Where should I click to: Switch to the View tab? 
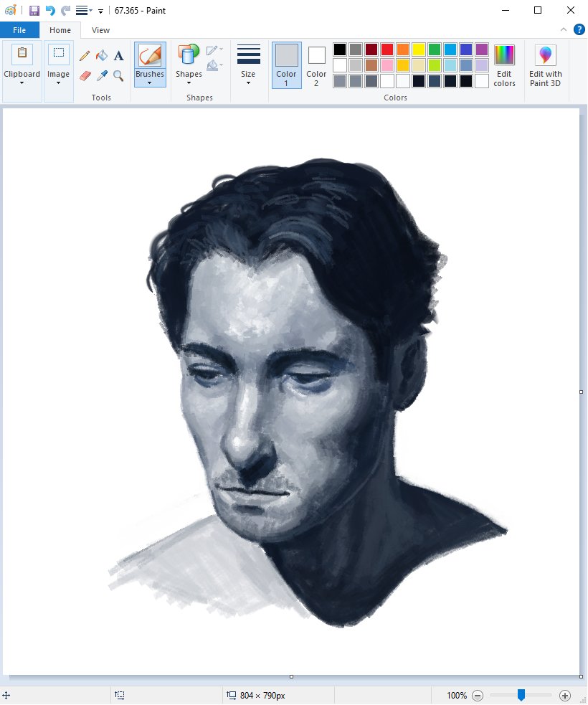tap(100, 30)
